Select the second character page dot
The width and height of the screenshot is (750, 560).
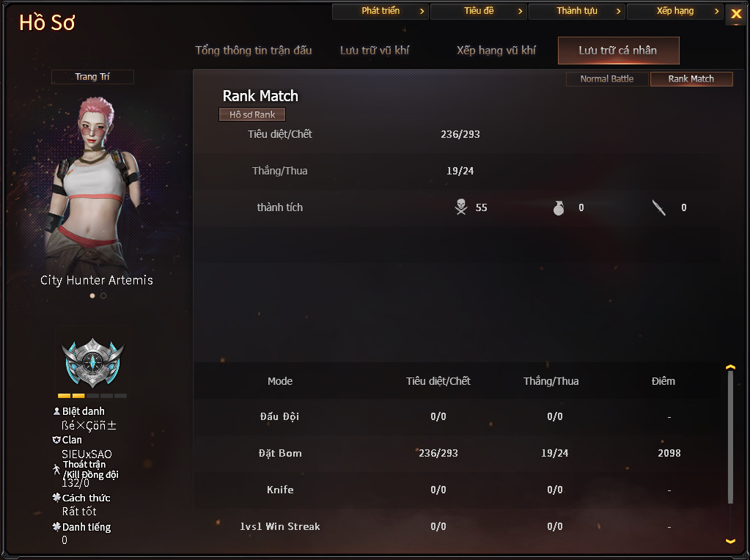pos(103,295)
